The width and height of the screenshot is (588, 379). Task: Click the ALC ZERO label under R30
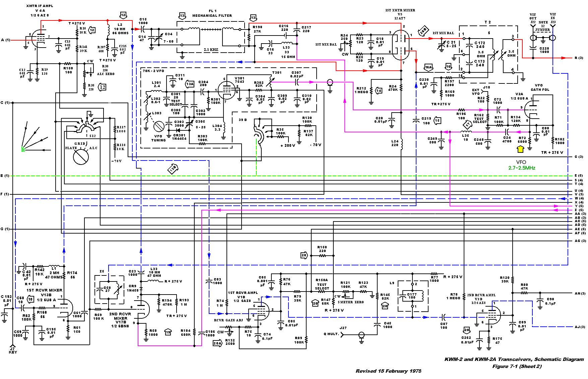(106, 74)
